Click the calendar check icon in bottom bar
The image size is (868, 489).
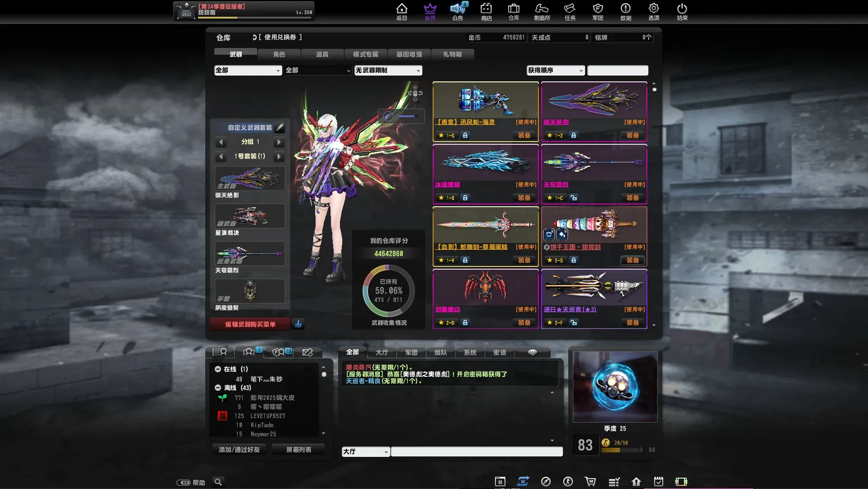[659, 481]
